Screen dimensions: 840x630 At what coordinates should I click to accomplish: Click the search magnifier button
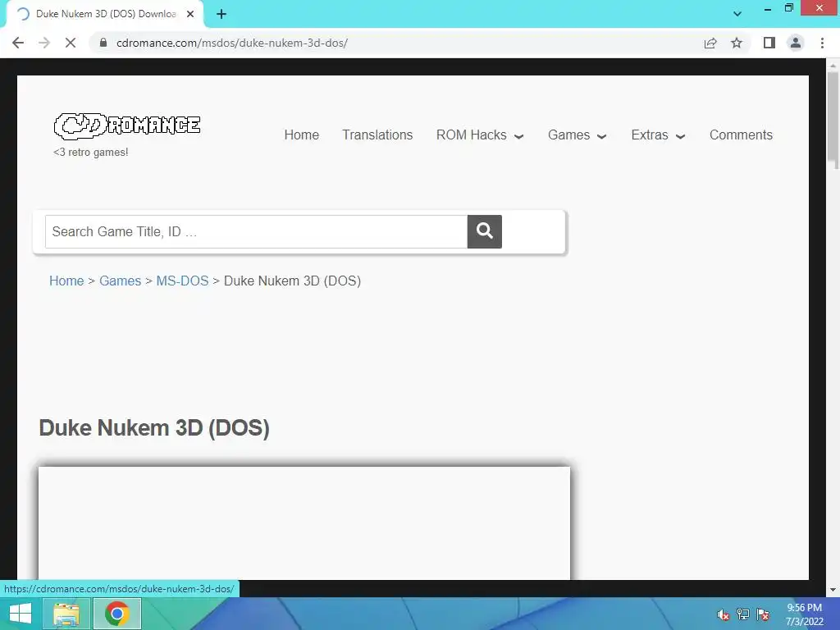tap(484, 231)
